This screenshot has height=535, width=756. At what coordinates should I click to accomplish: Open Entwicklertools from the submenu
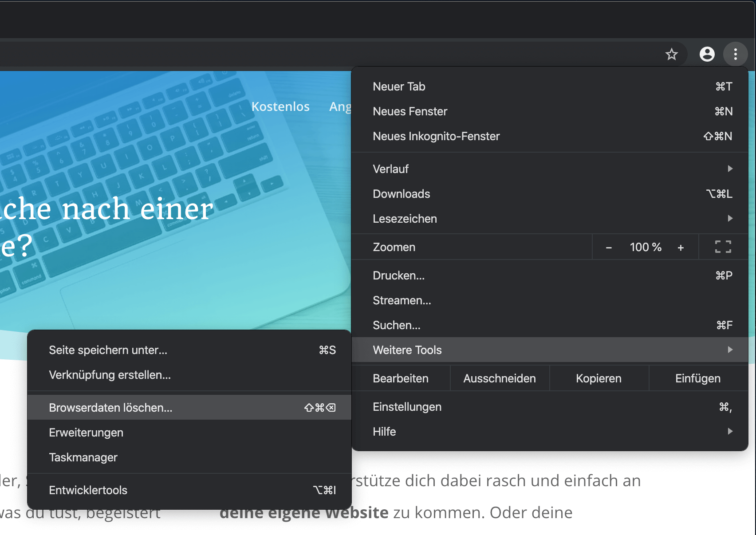189,490
